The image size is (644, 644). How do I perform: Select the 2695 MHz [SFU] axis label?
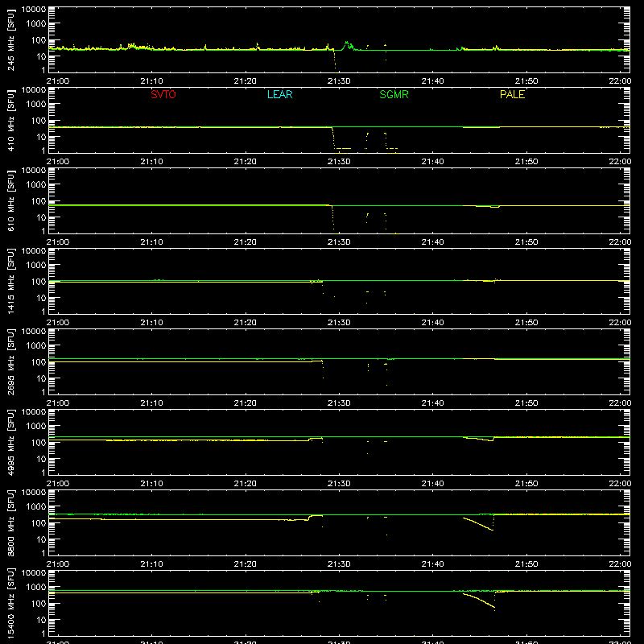(11, 361)
